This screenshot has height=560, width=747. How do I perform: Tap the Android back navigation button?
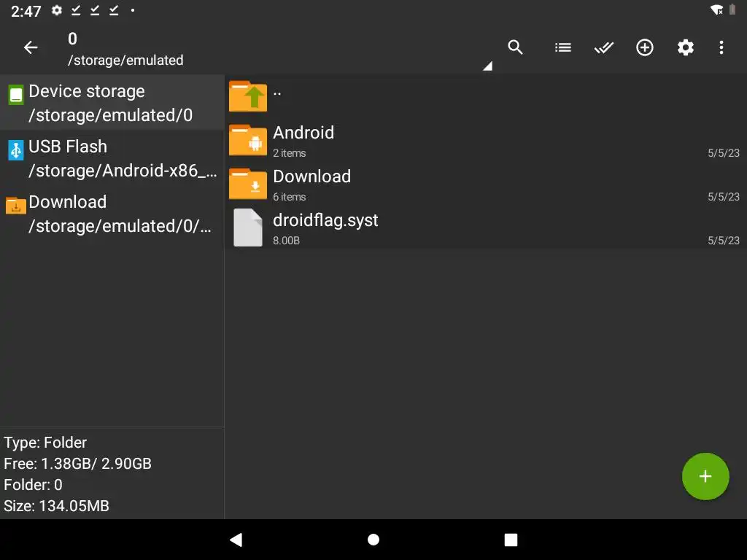click(x=236, y=540)
